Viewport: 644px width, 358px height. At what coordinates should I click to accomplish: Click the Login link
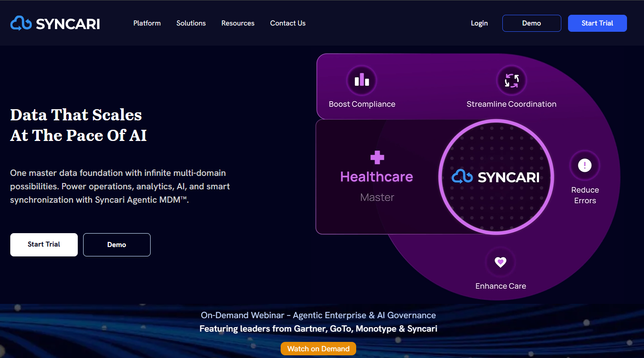pyautogui.click(x=479, y=23)
